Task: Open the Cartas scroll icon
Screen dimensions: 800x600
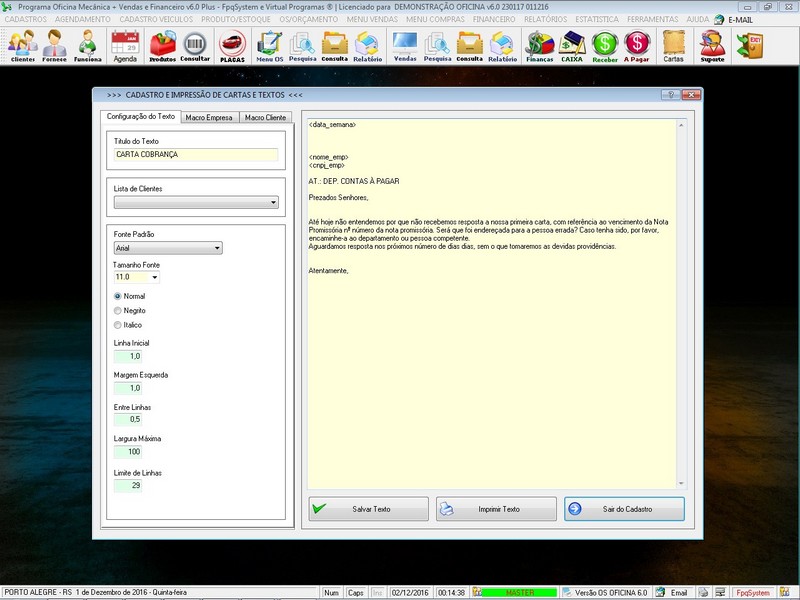Action: (673, 46)
